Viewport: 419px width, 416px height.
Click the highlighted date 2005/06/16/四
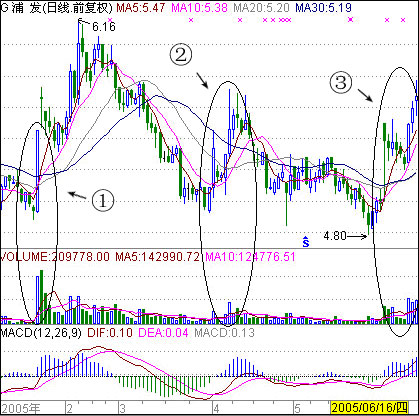point(369,407)
